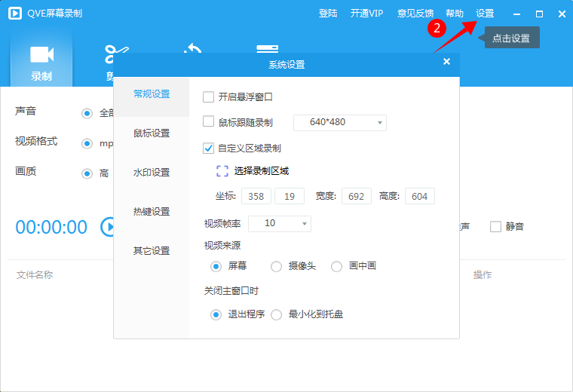Open 登陆 login link
This screenshot has height=392, width=573.
[x=328, y=14]
